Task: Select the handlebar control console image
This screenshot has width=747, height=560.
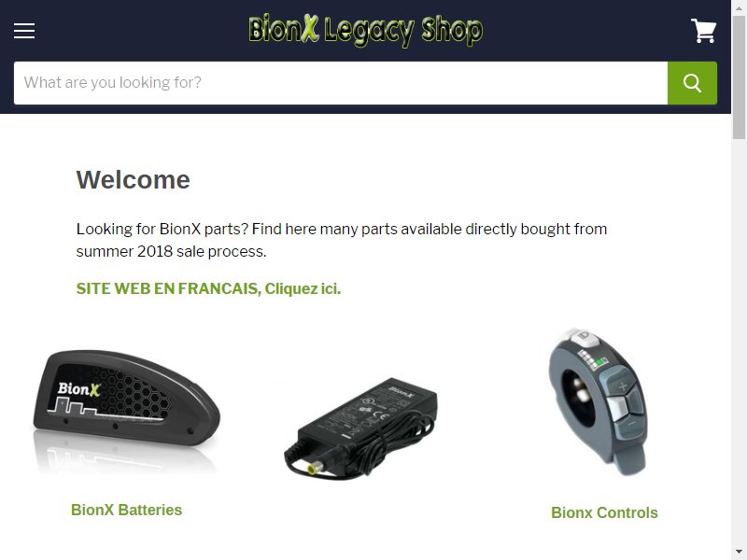Action: pyautogui.click(x=598, y=402)
